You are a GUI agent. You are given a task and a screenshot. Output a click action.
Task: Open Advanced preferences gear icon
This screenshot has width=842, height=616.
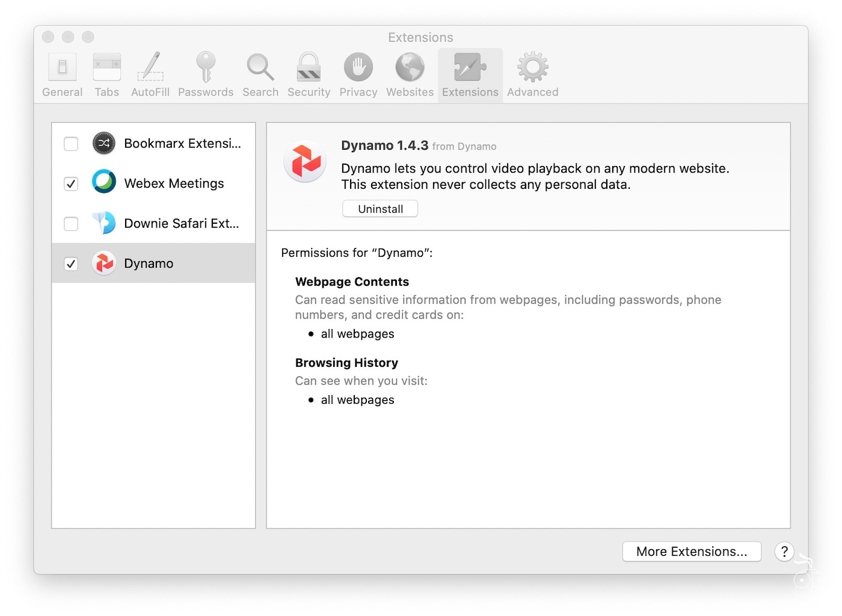tap(532, 75)
